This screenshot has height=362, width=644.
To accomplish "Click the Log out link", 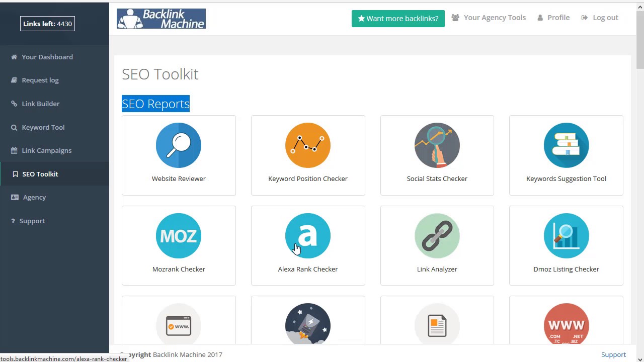I will pos(605,18).
